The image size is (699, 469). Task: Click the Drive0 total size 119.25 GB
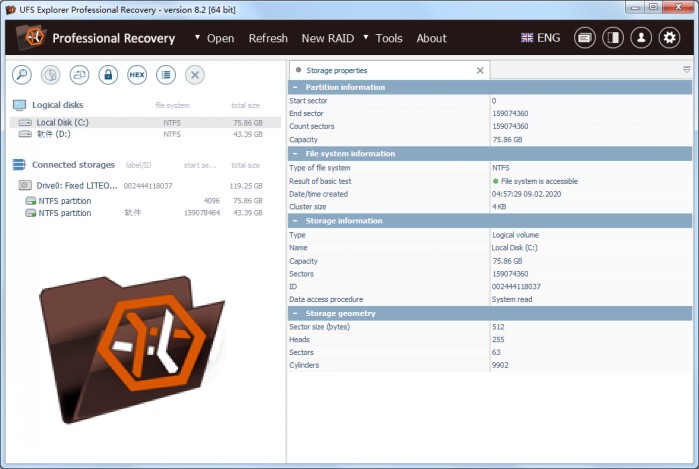click(x=246, y=185)
